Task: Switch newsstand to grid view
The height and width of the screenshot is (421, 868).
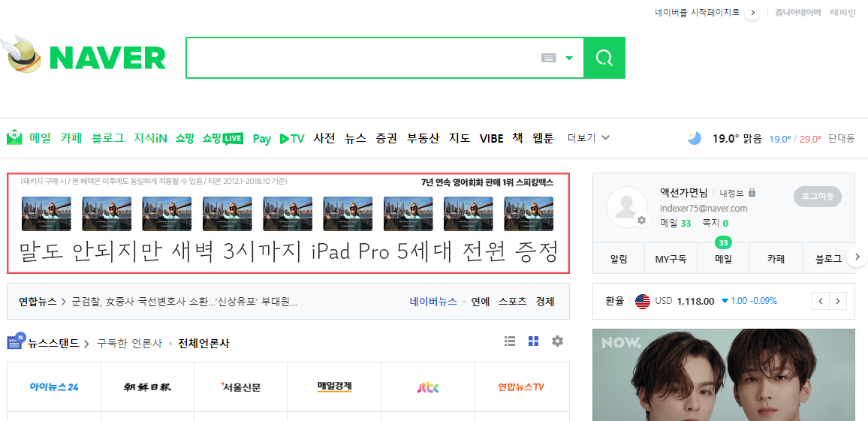Action: click(x=534, y=341)
